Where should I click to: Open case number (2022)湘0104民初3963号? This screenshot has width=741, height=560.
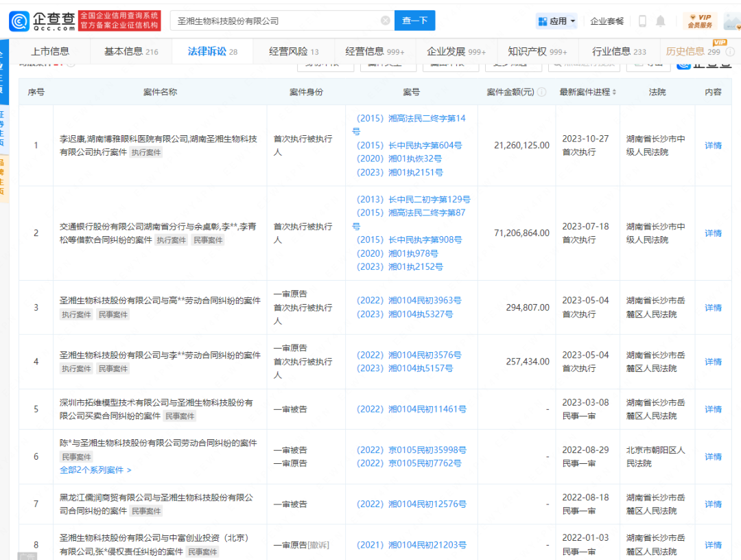pyautogui.click(x=409, y=301)
